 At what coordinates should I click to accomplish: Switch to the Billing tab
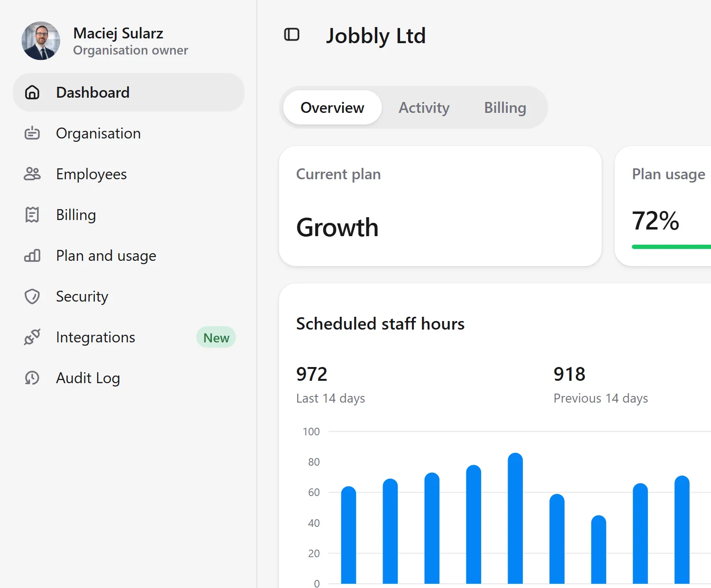coord(505,108)
